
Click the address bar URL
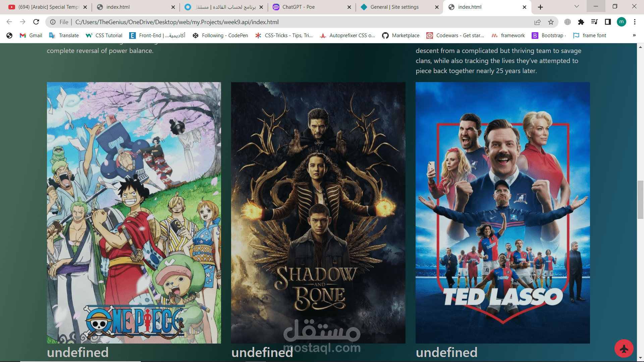(x=177, y=22)
